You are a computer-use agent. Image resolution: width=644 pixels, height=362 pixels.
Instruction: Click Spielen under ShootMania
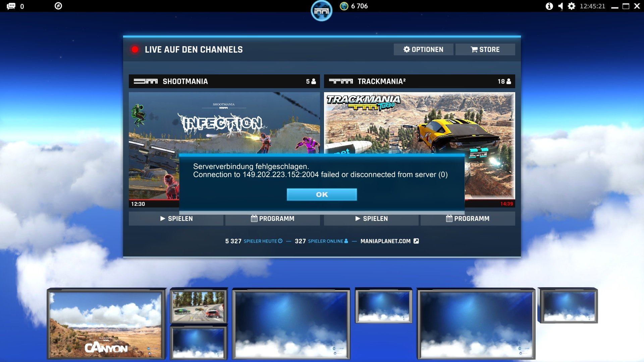(x=176, y=219)
